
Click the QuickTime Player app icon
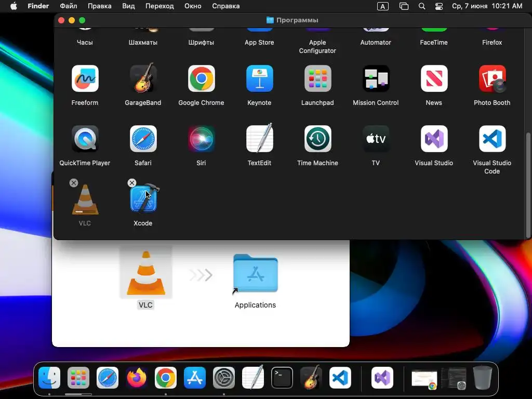pyautogui.click(x=85, y=139)
